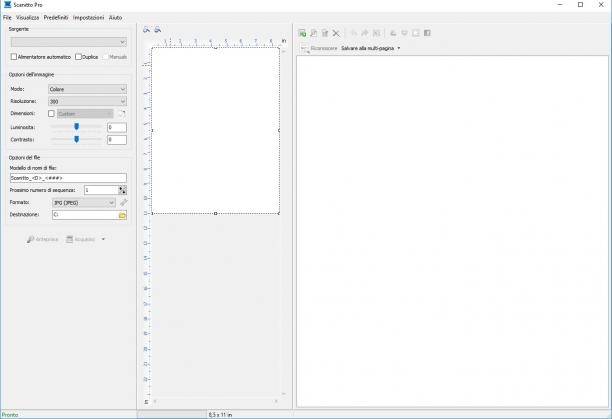Click the right magnifier icon above preview
This screenshot has width=612, height=419.
158,30
